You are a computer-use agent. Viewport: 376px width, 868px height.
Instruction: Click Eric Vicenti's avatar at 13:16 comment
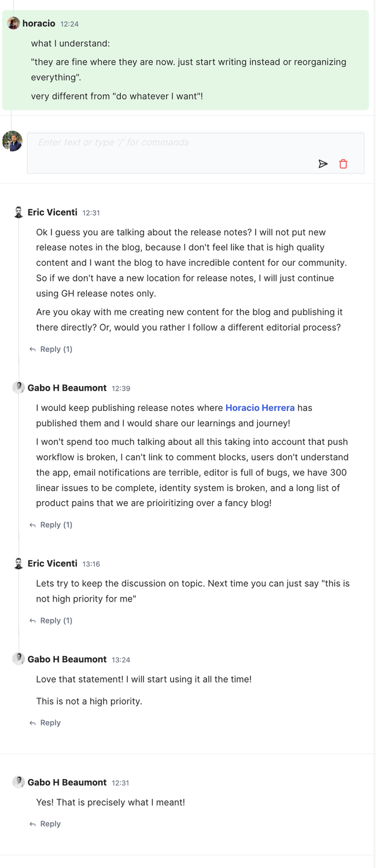(x=19, y=563)
